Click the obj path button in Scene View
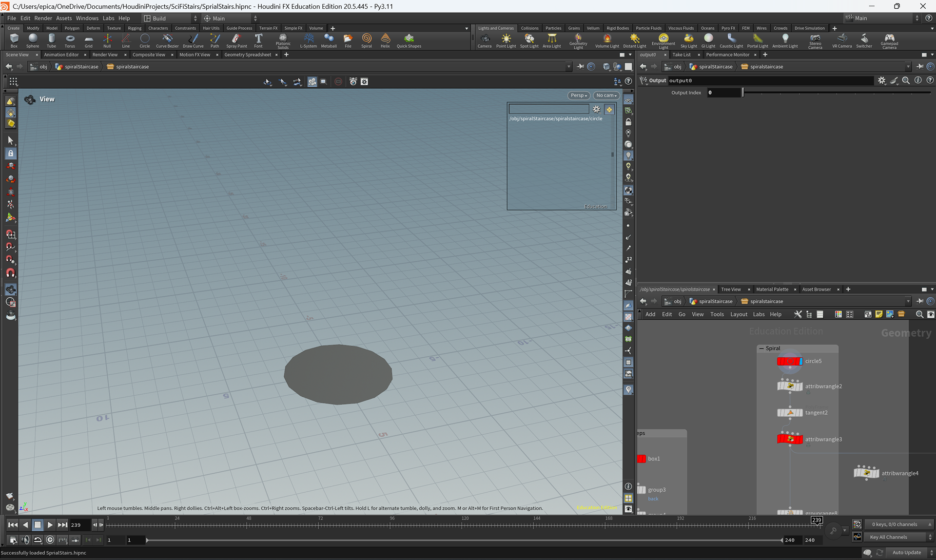This screenshot has height=560, width=936. (x=39, y=67)
